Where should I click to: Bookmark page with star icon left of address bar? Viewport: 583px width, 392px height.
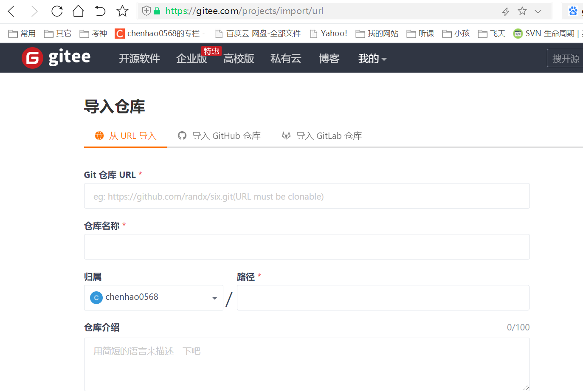point(122,11)
